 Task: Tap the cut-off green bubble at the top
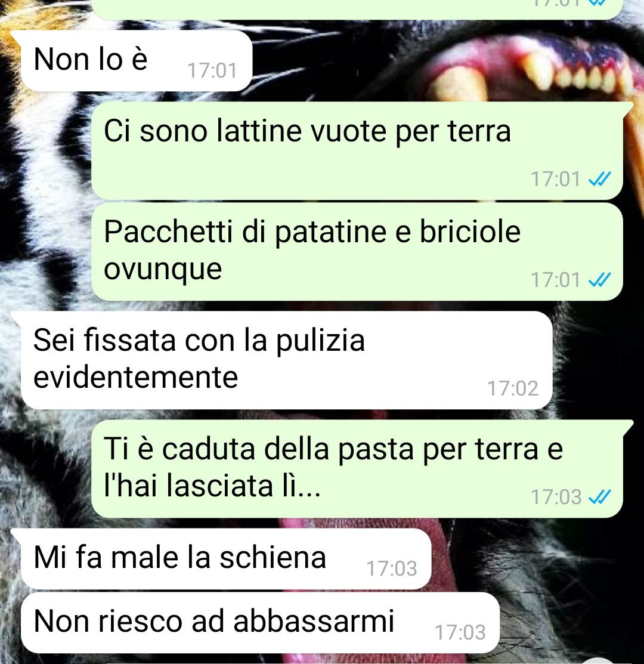(357, 10)
